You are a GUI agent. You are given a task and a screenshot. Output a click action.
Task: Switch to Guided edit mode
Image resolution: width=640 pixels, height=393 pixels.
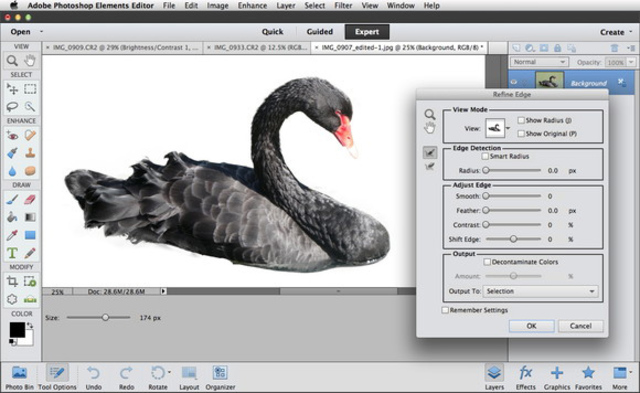[x=320, y=32]
